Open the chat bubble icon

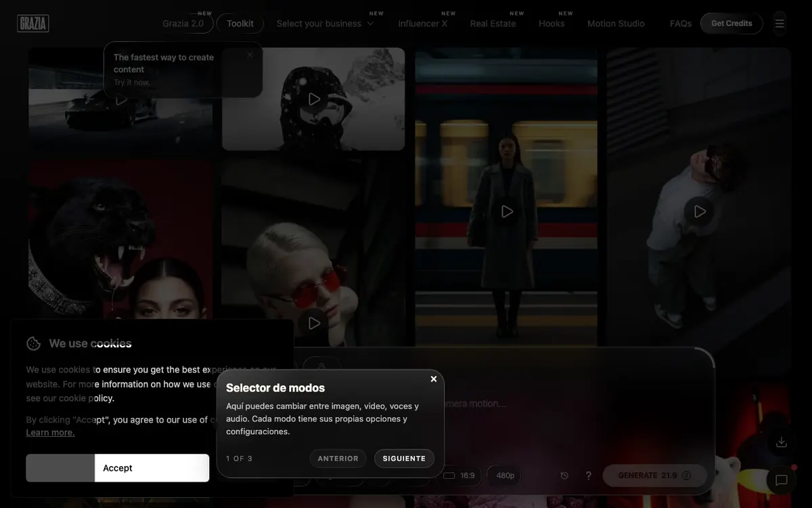(x=782, y=480)
